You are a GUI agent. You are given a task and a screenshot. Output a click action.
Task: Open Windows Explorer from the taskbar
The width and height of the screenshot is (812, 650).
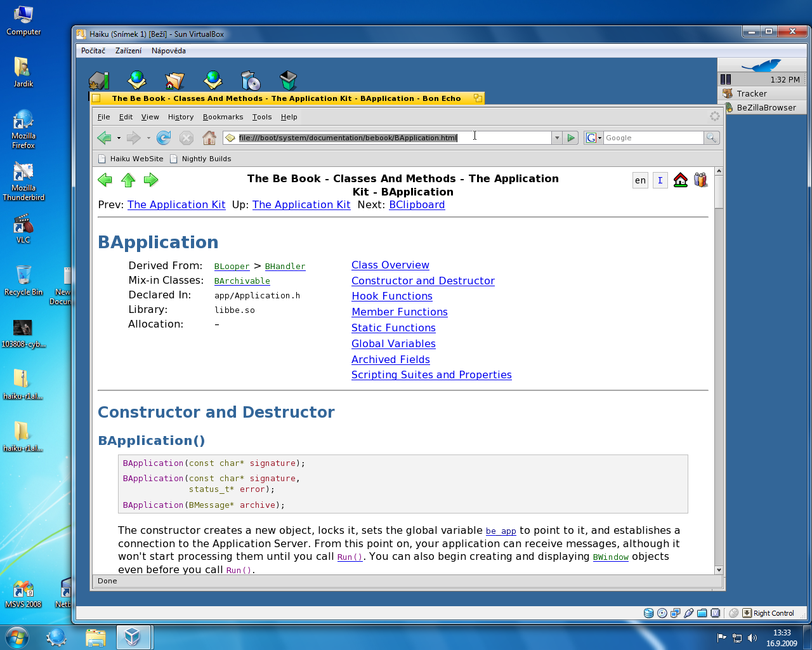[95, 637]
